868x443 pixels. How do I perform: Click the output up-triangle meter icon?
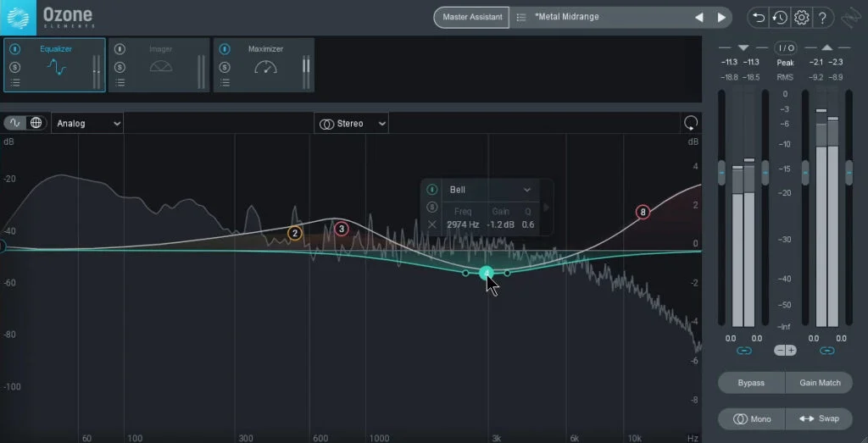(827, 47)
